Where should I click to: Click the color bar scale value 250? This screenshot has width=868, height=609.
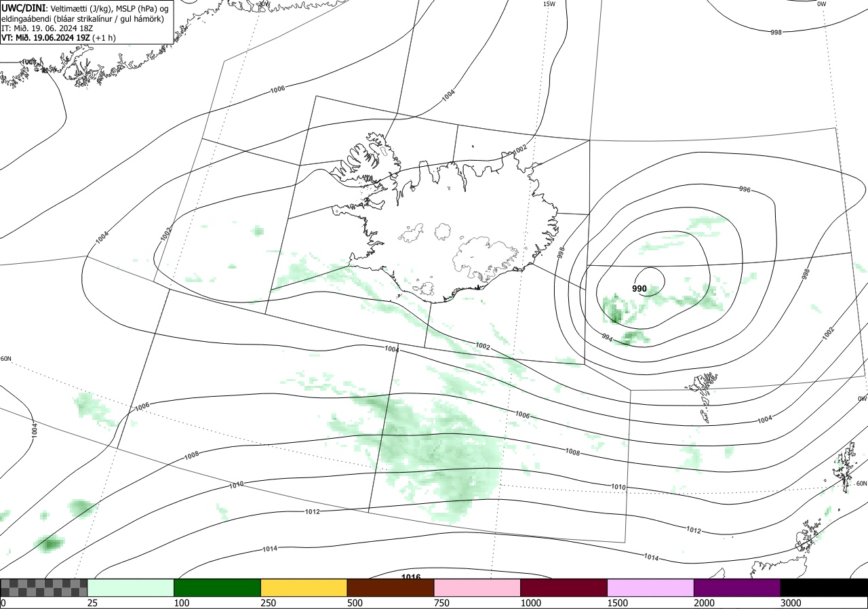click(269, 603)
